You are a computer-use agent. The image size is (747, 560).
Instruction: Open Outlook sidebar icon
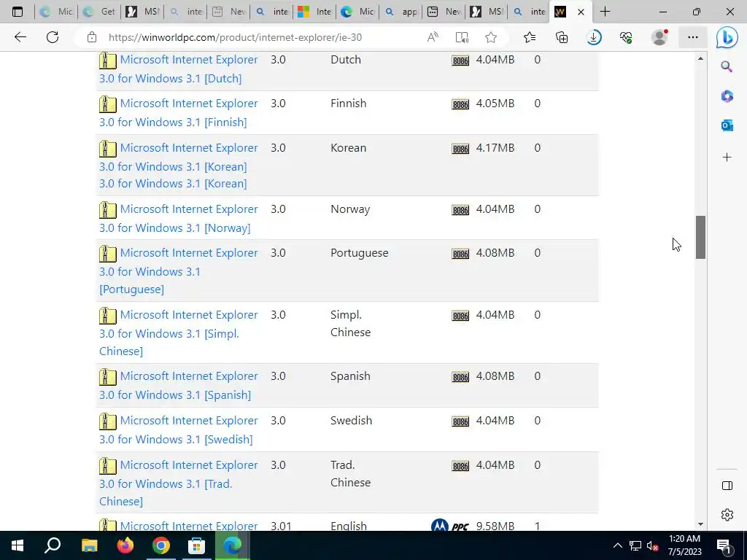point(727,125)
